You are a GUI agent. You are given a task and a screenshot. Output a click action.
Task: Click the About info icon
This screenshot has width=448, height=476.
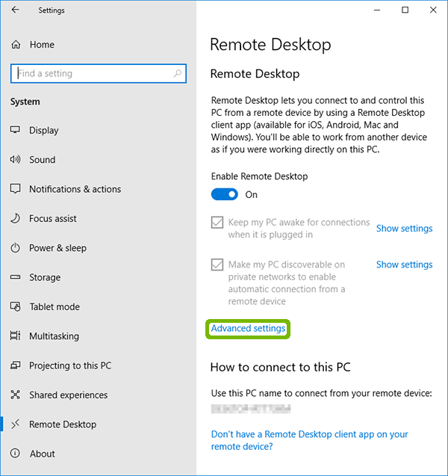coord(15,454)
